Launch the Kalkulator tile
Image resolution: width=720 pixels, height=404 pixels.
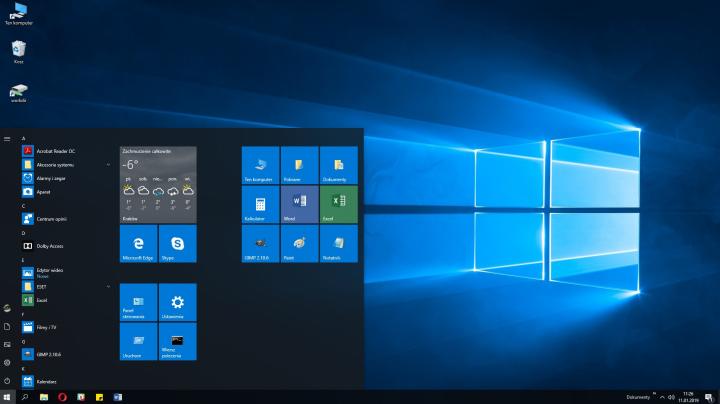[x=260, y=204]
